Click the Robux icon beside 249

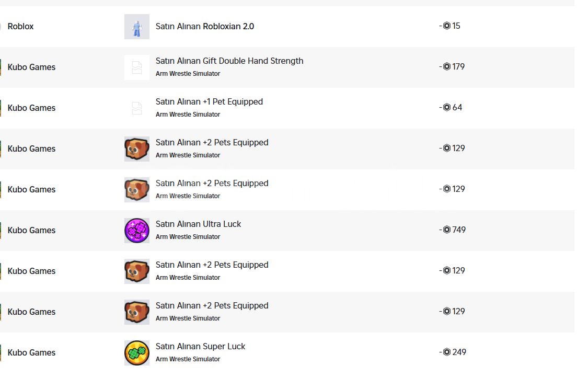(x=447, y=352)
